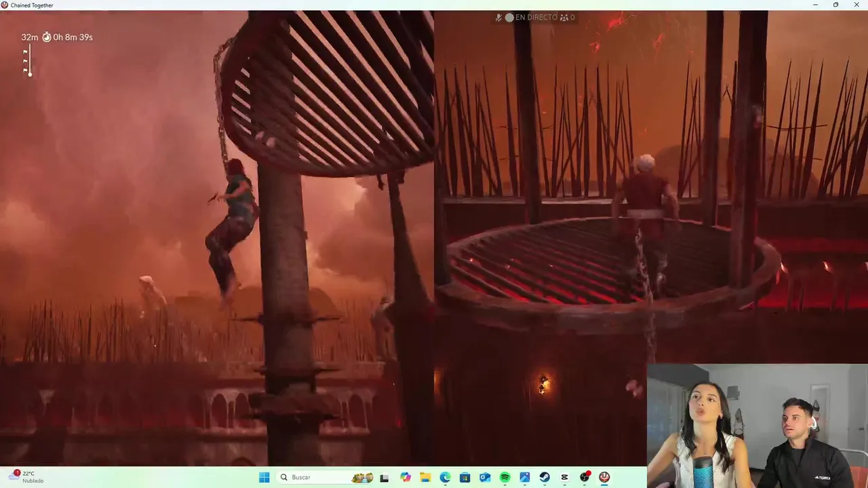Open the Photos app from the taskbar
The width and height of the screenshot is (868, 488).
[x=525, y=477]
